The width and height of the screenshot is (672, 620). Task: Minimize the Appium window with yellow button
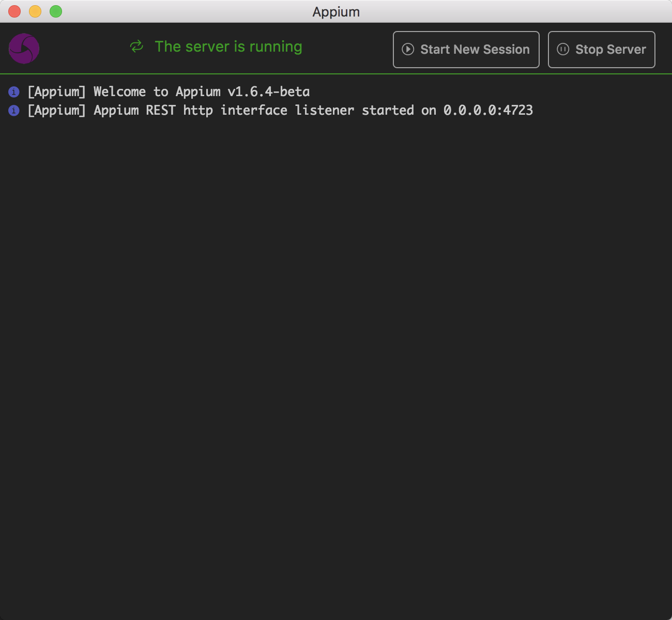[35, 11]
